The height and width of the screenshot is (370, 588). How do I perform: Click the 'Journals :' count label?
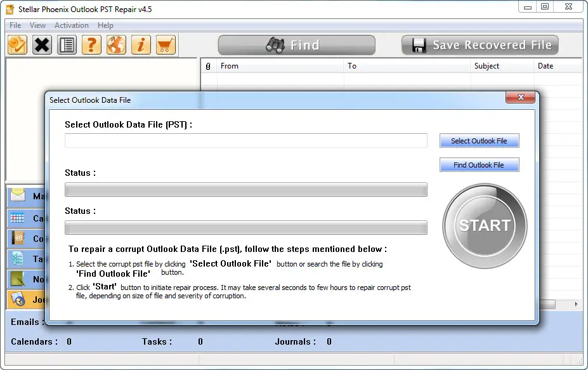pyautogui.click(x=295, y=341)
